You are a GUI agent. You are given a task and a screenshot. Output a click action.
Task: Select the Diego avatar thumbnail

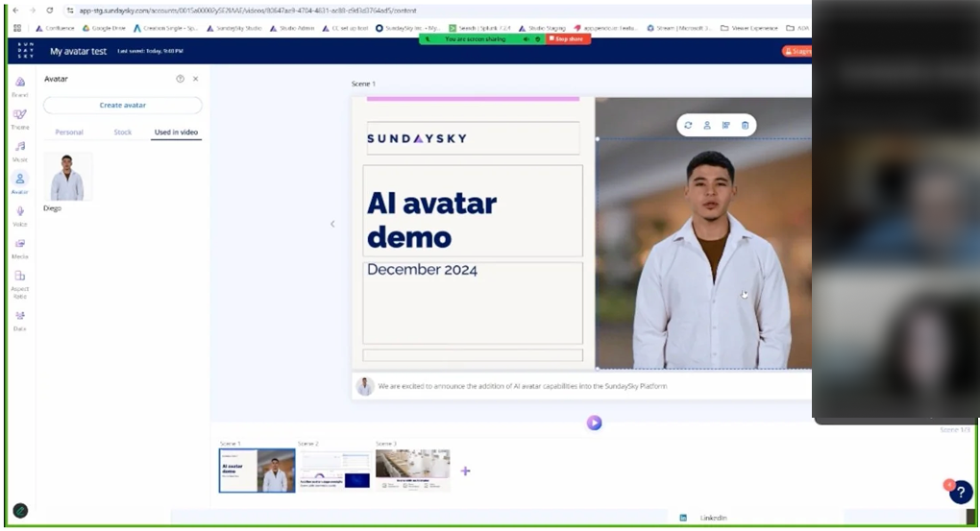click(67, 176)
